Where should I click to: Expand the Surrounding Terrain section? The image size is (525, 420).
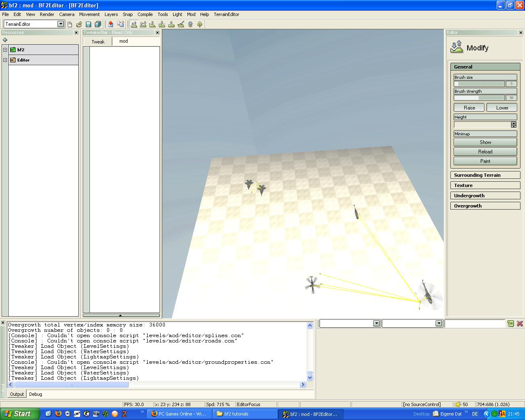click(x=485, y=175)
